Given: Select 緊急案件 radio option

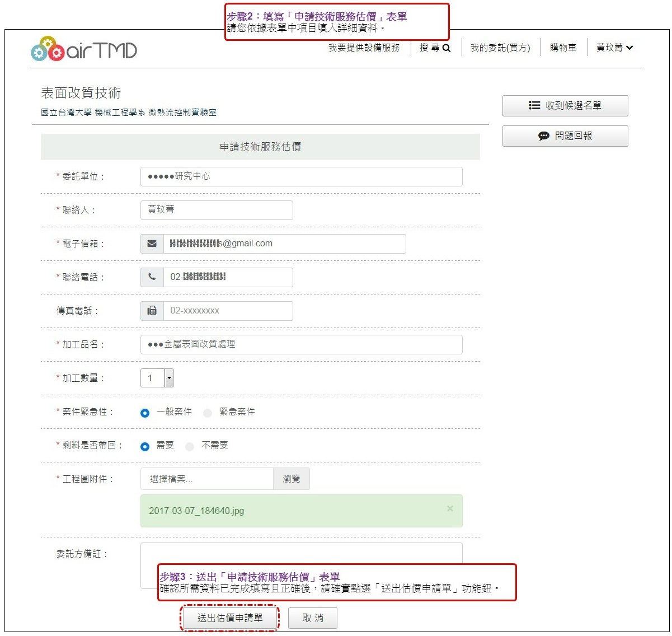Looking at the screenshot, I should click(208, 413).
